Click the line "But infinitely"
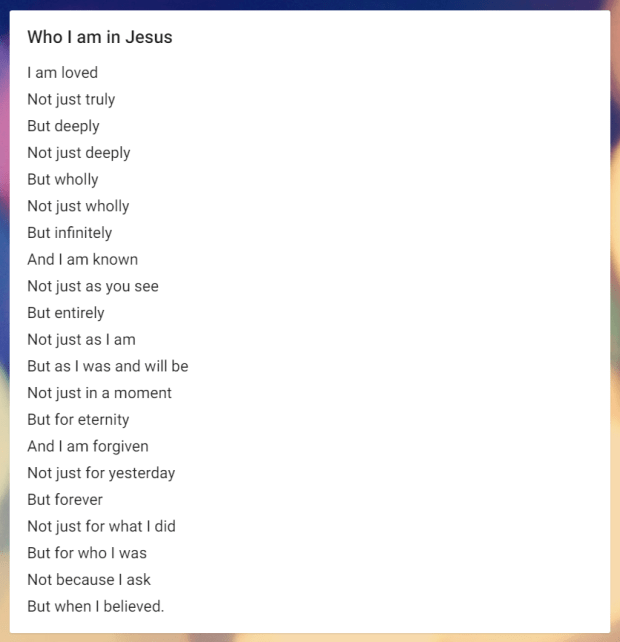Viewport: 620px width, 642px height. [x=70, y=233]
